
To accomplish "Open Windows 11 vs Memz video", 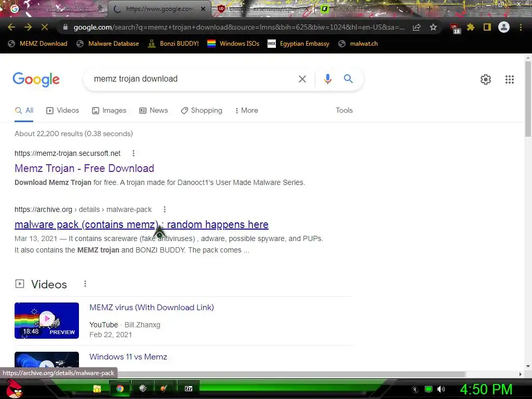I will click(128, 357).
